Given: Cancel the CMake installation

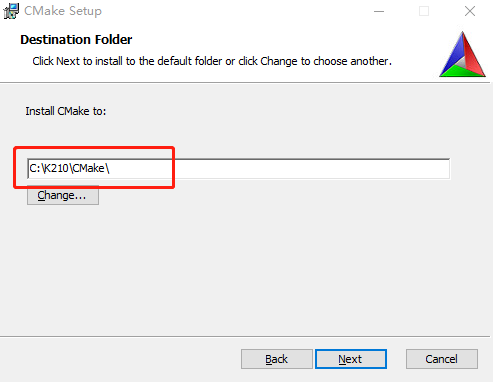Looking at the screenshot, I should 442,359.
